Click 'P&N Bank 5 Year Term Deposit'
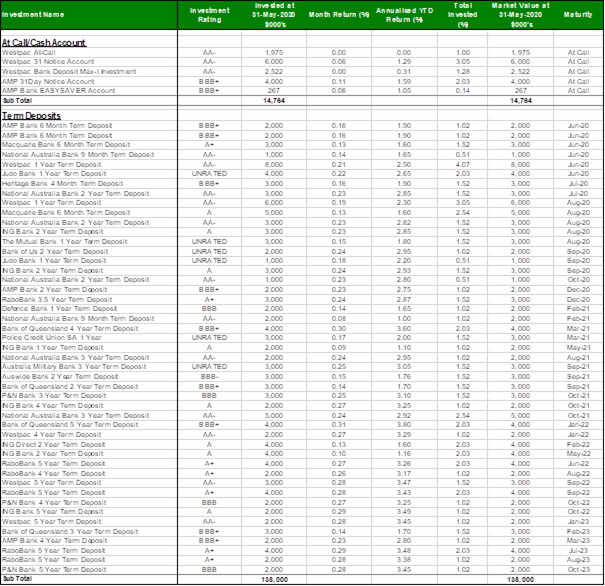The height and width of the screenshot is (586, 605). pos(54,570)
